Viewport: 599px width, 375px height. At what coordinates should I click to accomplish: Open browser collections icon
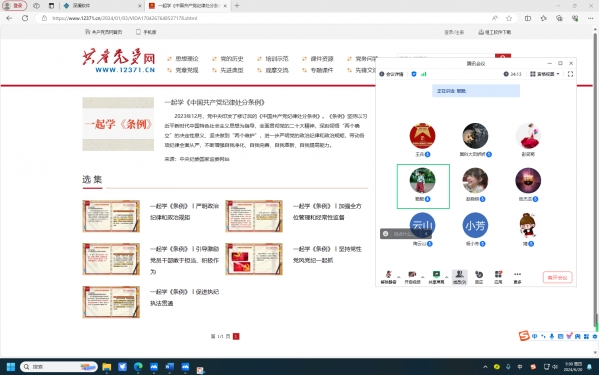pyautogui.click(x=559, y=18)
